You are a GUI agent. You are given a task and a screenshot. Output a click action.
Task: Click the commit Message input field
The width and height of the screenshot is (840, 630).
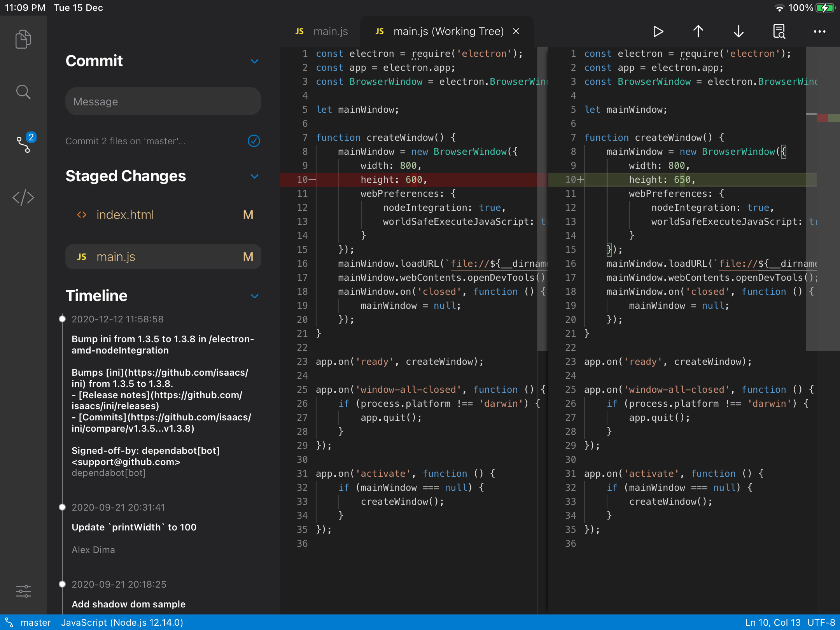[163, 101]
